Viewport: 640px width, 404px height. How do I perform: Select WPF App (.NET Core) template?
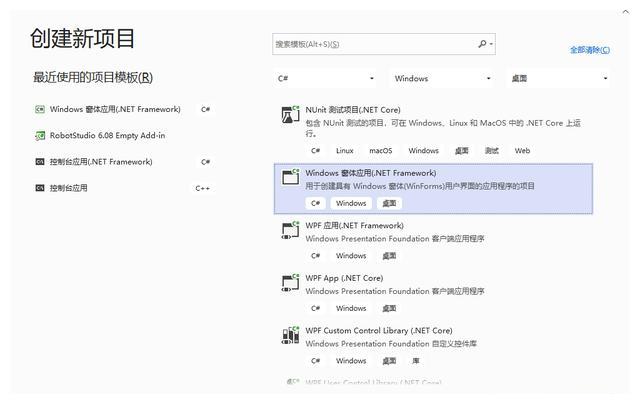(x=433, y=294)
